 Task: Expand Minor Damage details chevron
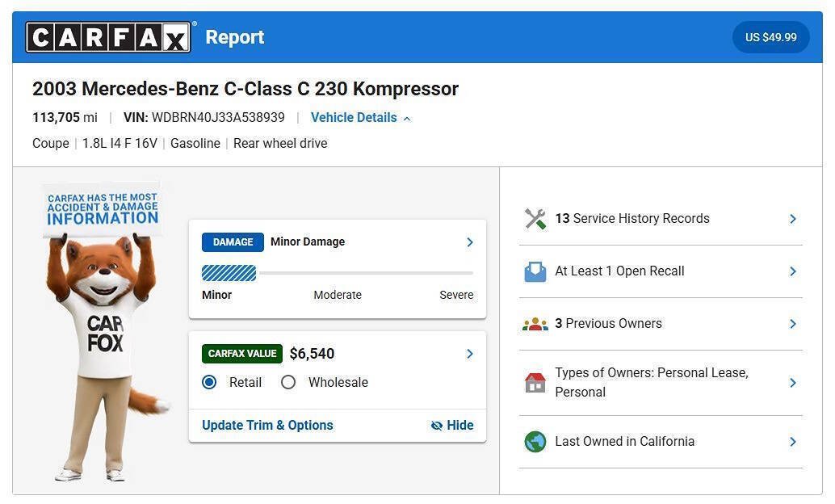(470, 242)
